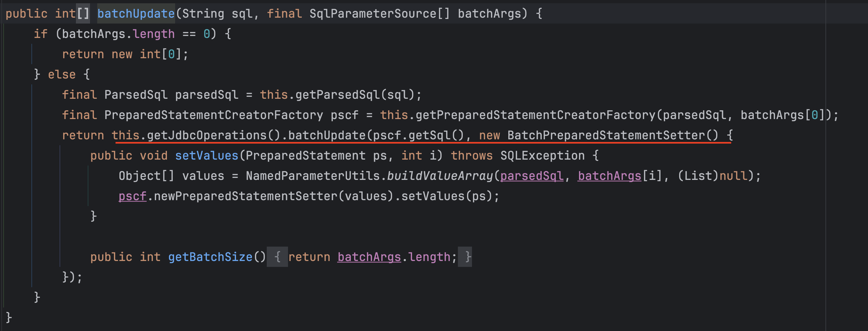Click the NamedParameterUtils class name

pyautogui.click(x=313, y=176)
